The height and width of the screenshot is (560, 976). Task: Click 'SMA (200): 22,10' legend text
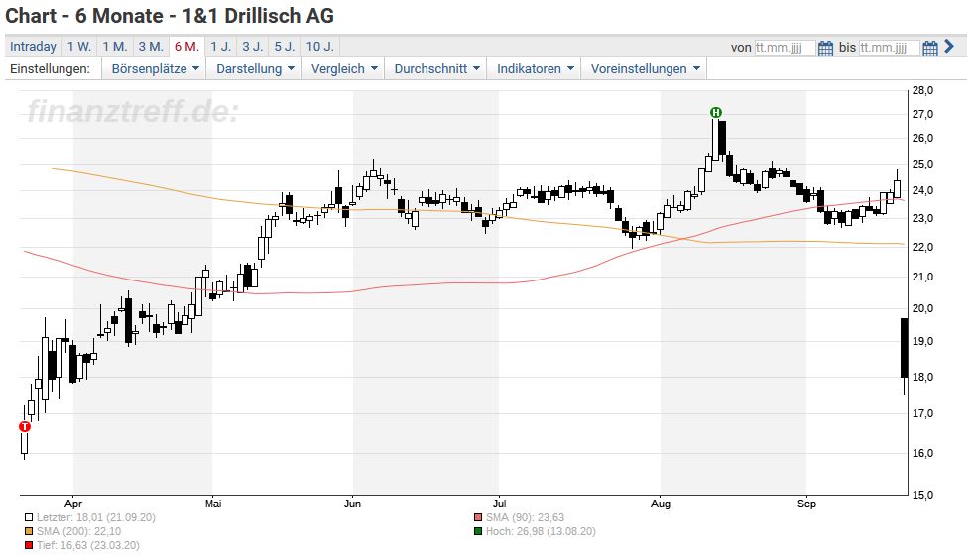click(78, 531)
